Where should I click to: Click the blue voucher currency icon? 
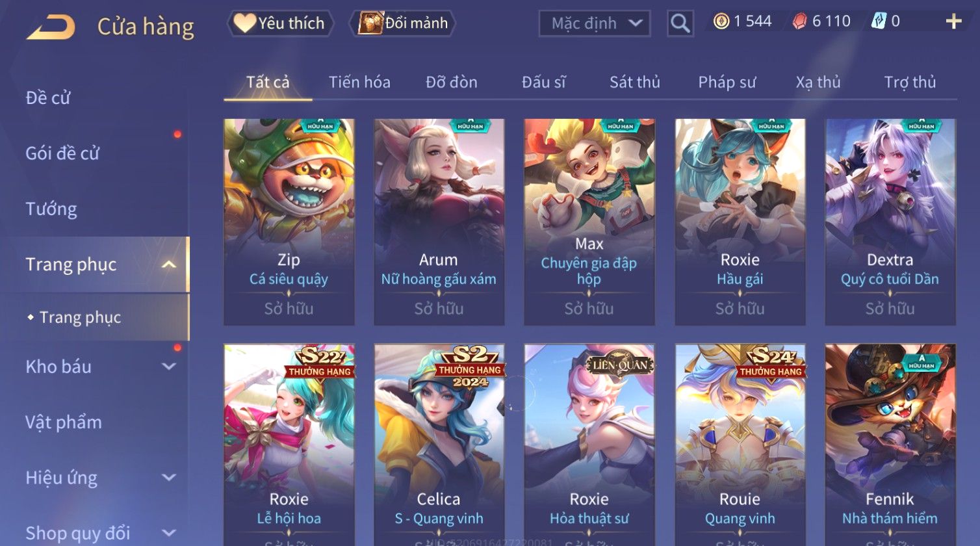coord(879,21)
